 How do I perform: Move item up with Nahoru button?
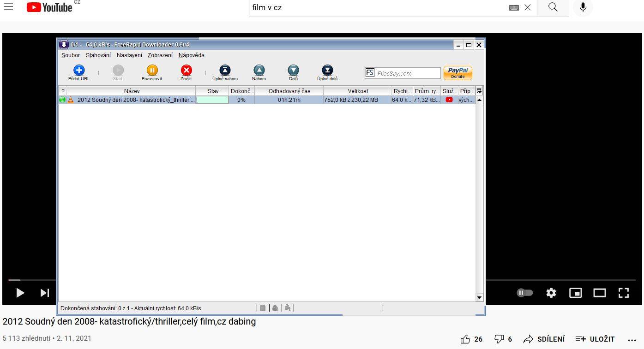pos(259,73)
